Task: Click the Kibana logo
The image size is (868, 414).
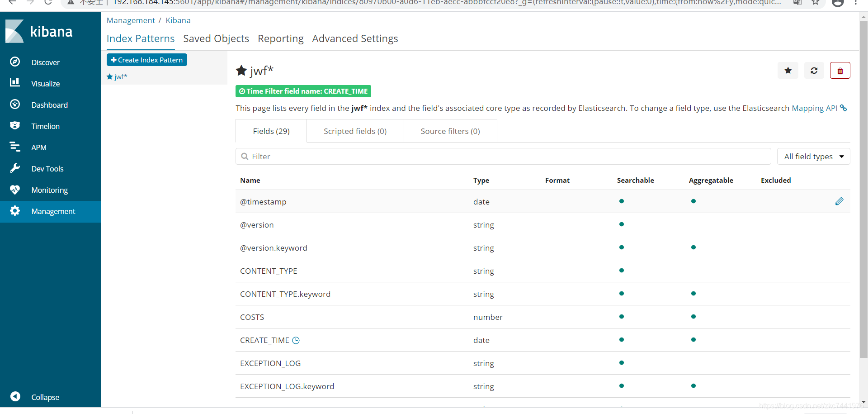Action: [x=39, y=31]
